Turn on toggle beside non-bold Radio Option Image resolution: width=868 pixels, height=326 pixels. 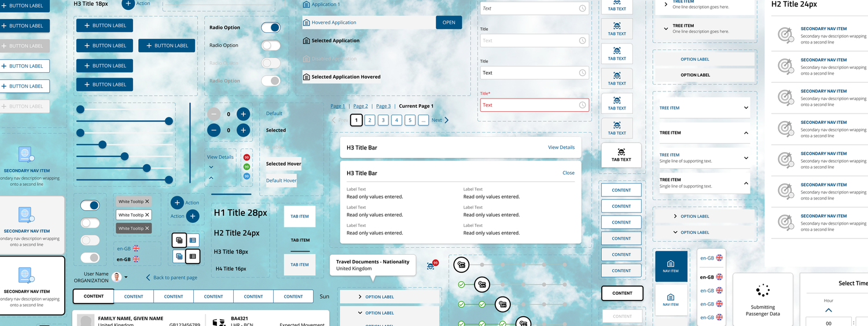[x=270, y=45]
